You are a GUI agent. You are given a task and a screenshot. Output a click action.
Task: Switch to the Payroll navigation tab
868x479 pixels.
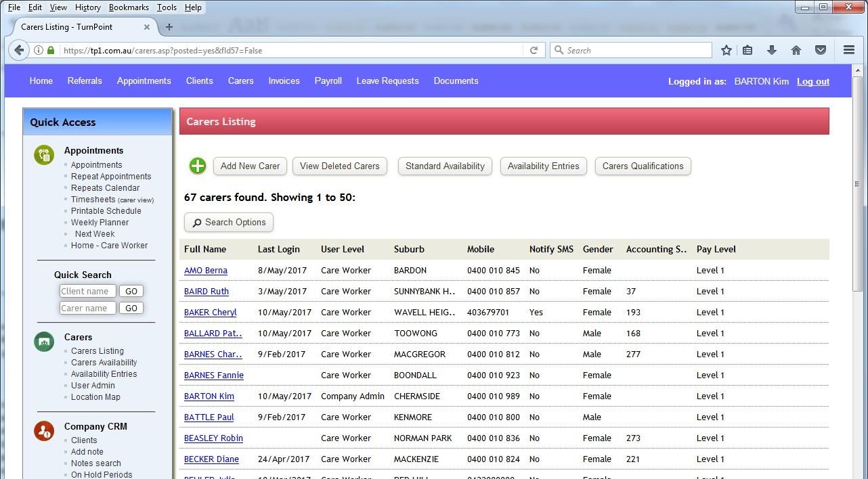pyautogui.click(x=328, y=81)
